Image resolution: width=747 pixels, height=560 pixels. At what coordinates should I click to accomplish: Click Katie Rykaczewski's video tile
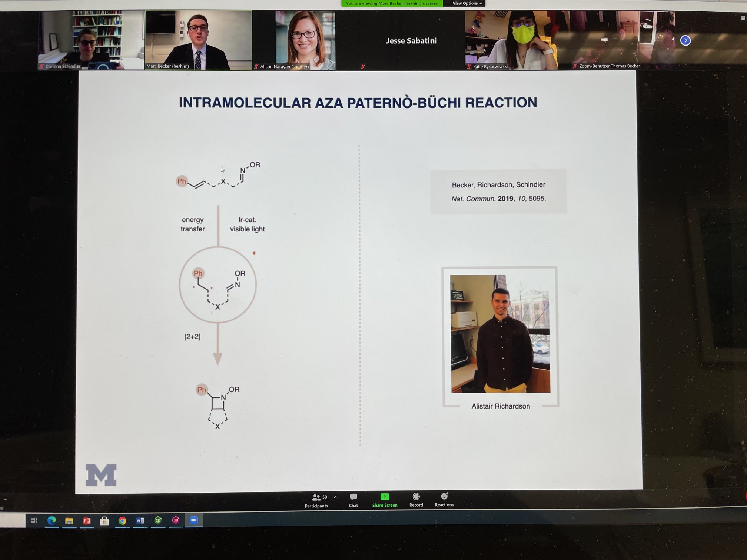point(511,40)
